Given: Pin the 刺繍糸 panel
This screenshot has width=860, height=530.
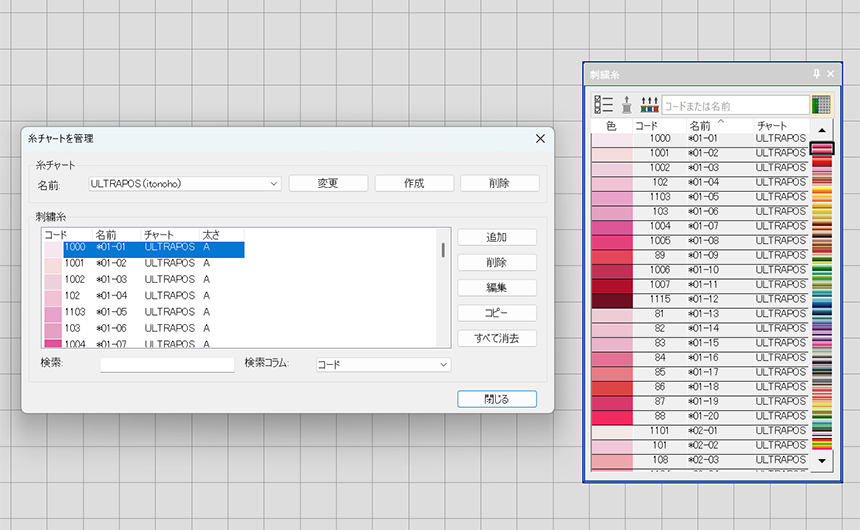Looking at the screenshot, I should tap(816, 74).
